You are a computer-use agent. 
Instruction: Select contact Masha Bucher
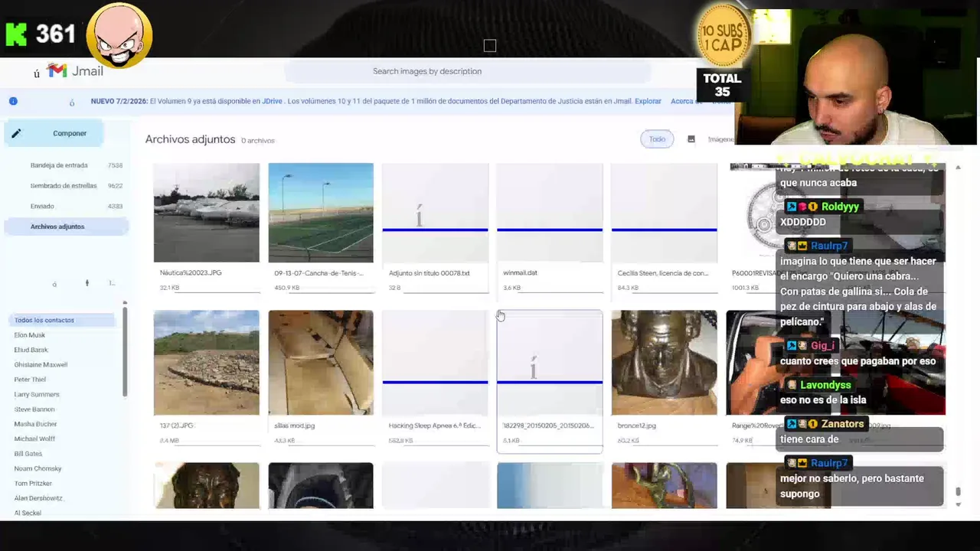tap(35, 424)
